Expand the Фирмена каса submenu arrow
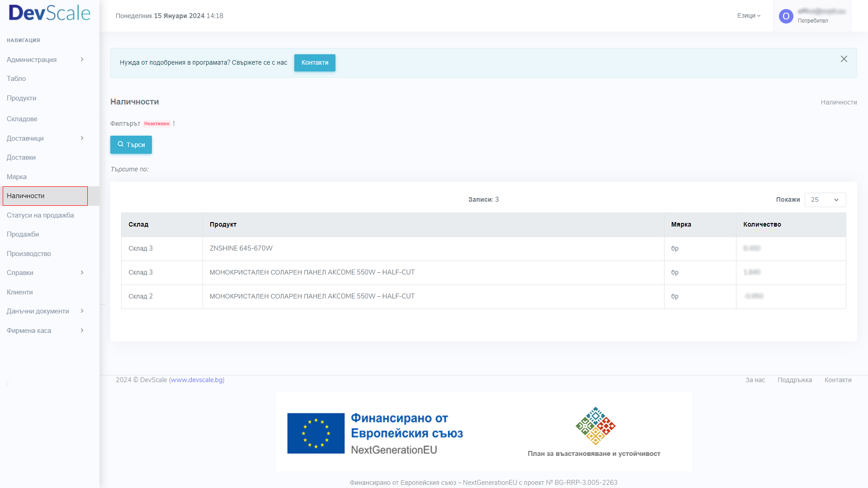 (x=82, y=330)
